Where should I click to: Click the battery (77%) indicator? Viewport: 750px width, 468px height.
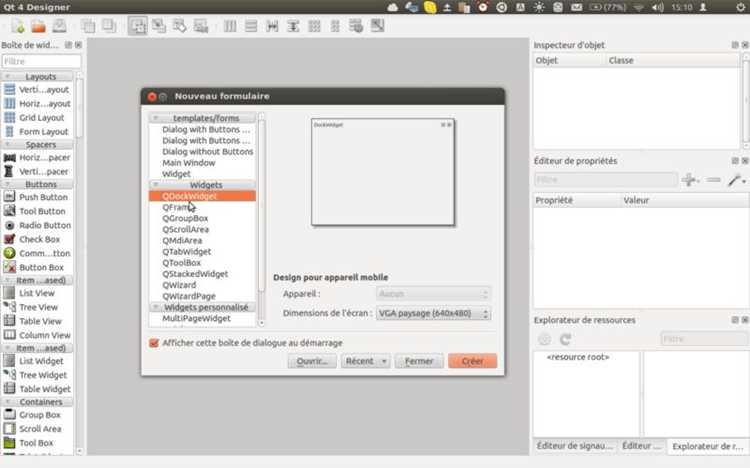click(x=608, y=7)
